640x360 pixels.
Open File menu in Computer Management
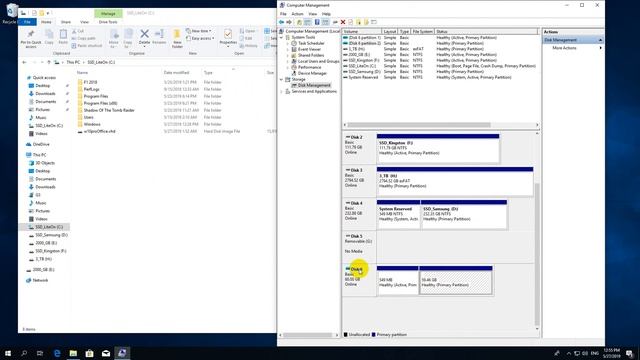[283, 14]
